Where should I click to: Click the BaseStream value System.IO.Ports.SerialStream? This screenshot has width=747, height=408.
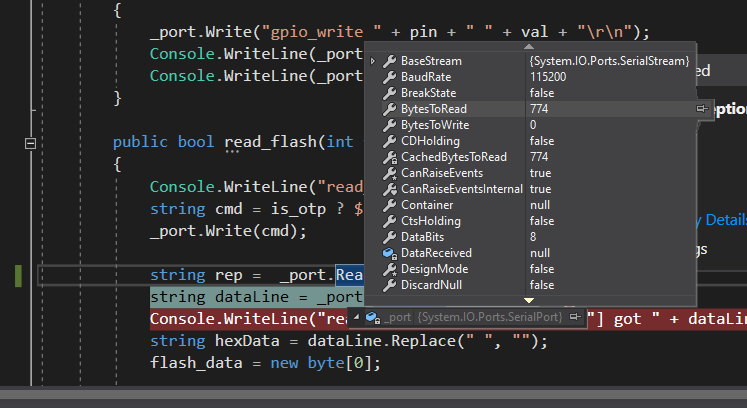coord(609,61)
